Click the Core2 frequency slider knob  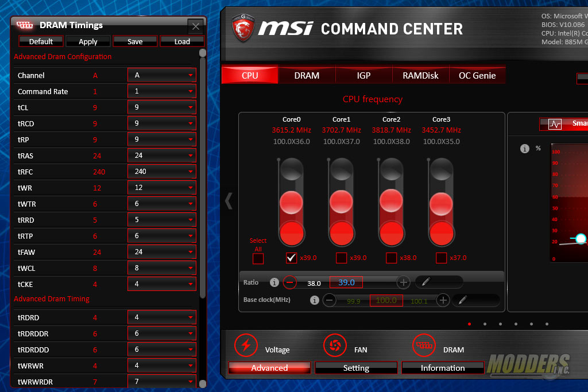click(x=391, y=200)
